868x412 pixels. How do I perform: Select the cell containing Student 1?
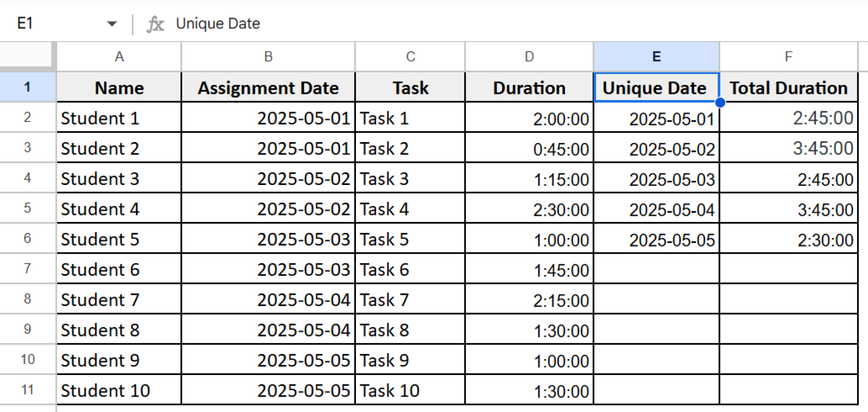point(119,118)
